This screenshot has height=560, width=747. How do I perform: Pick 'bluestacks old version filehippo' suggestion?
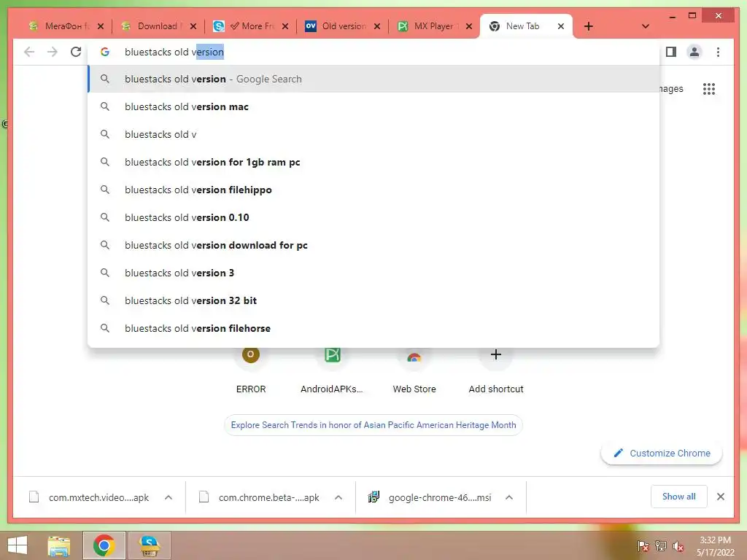click(374, 190)
